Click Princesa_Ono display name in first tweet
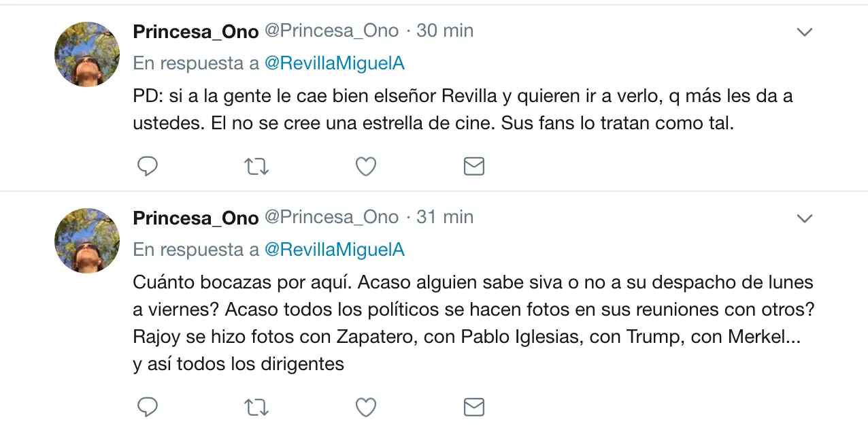The height and width of the screenshot is (430, 868). 196,31
